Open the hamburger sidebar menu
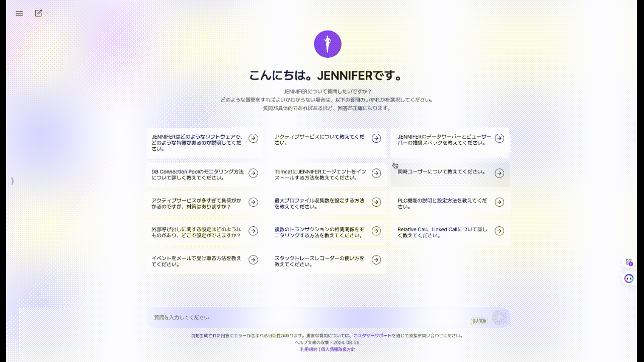The image size is (644, 362). click(x=19, y=14)
